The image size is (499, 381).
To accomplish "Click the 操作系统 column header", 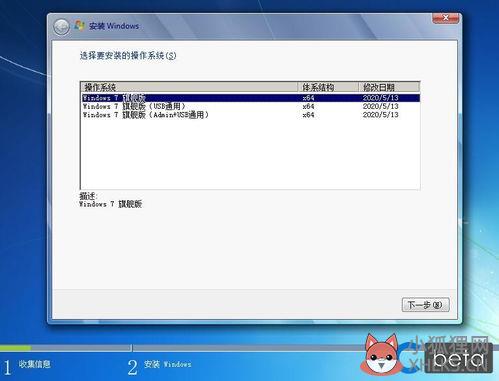I will [189, 87].
